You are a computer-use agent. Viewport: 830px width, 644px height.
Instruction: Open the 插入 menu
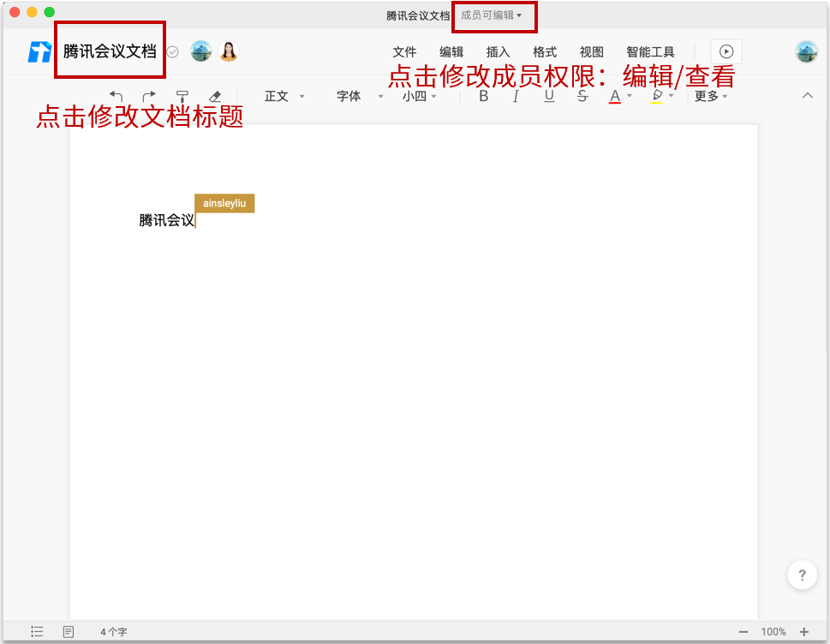coord(499,52)
